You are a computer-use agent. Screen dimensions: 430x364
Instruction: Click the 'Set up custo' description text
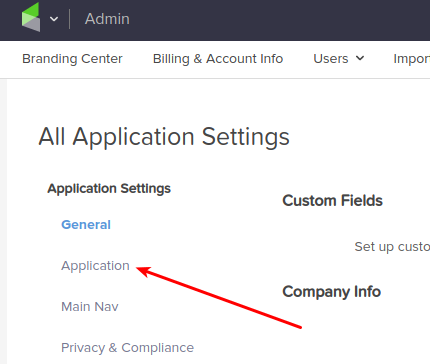pyautogui.click(x=392, y=247)
